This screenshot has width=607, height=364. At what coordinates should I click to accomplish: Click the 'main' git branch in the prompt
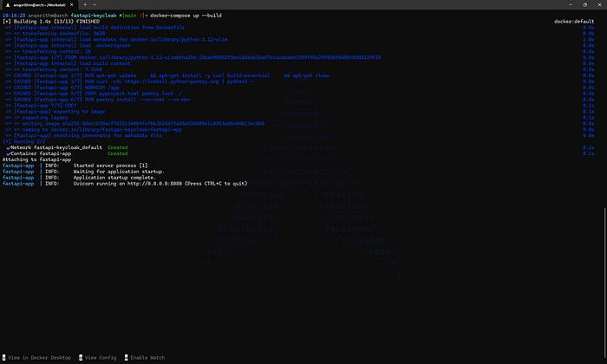(x=130, y=16)
